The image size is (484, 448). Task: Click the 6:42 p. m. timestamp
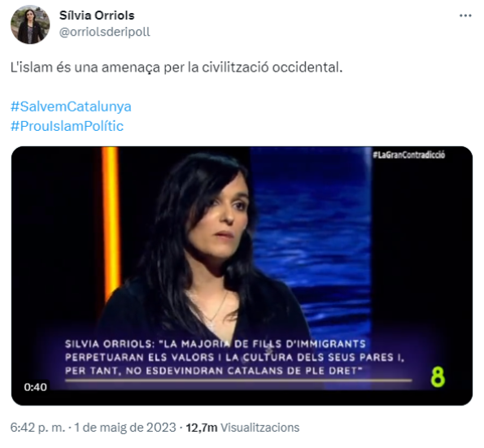[x=37, y=428]
